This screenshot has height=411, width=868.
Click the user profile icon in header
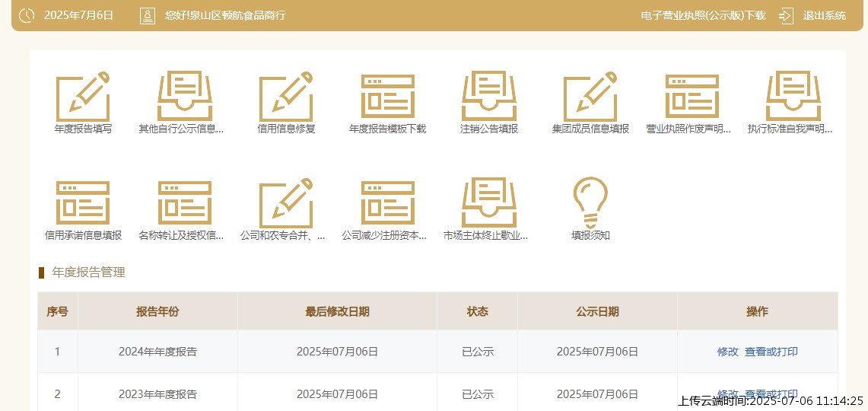point(148,15)
